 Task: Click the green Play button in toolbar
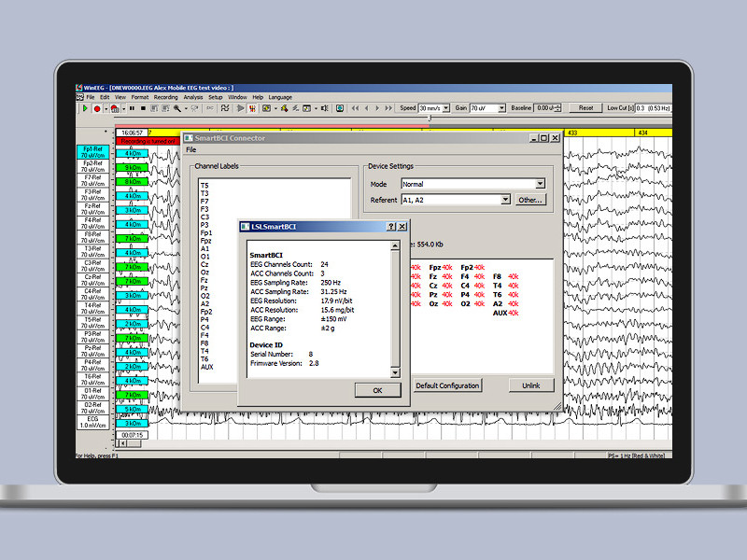coord(84,108)
